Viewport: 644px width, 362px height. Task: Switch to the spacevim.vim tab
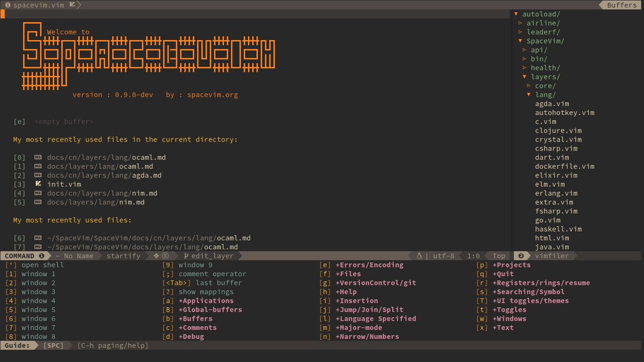click(x=39, y=5)
